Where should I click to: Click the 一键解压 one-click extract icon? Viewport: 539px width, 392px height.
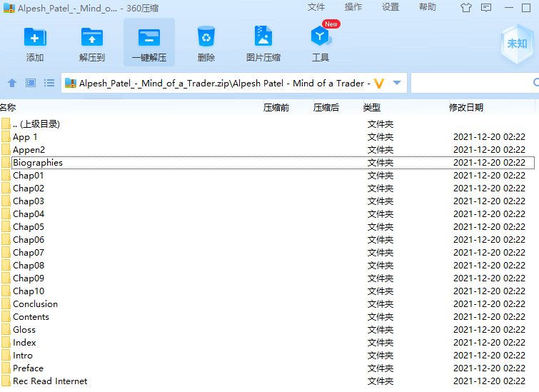[x=148, y=37]
